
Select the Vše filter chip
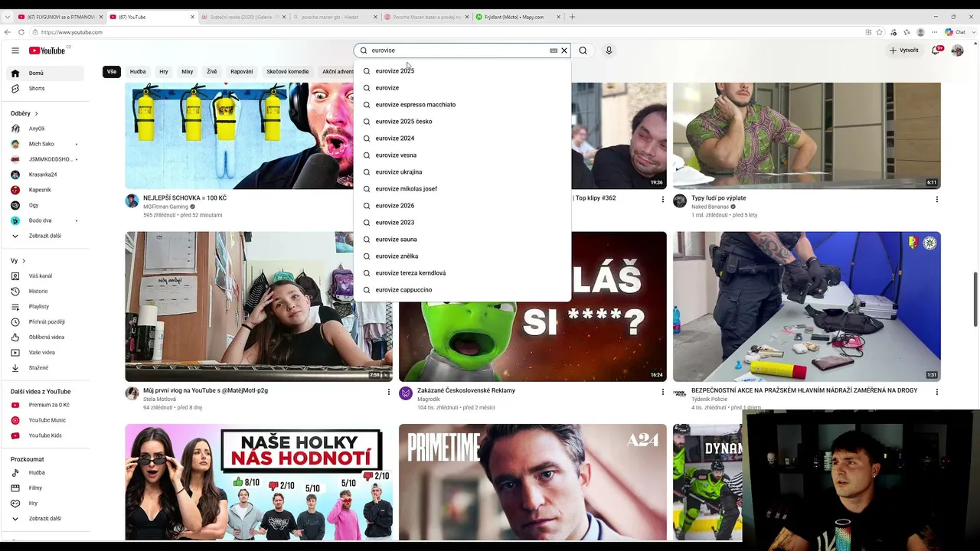tap(112, 72)
